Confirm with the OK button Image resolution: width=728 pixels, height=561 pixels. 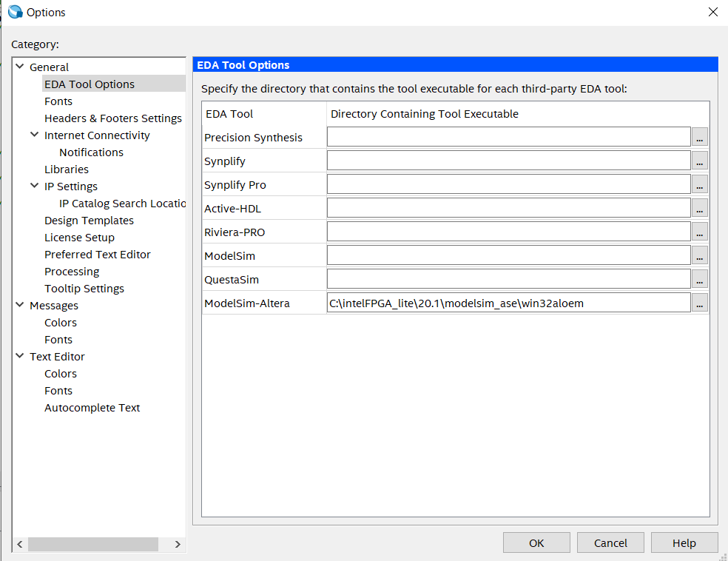click(536, 543)
